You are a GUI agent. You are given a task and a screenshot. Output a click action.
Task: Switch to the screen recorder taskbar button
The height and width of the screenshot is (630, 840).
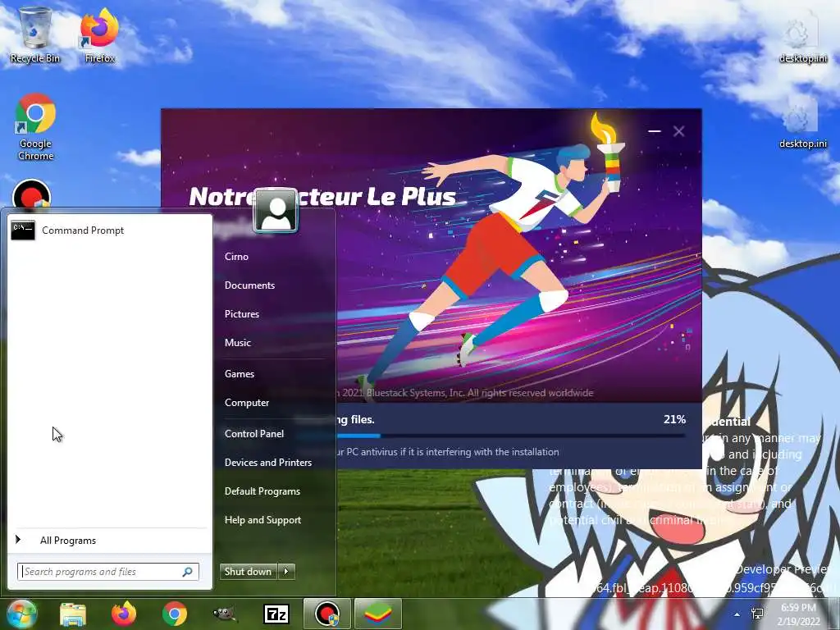tap(326, 614)
